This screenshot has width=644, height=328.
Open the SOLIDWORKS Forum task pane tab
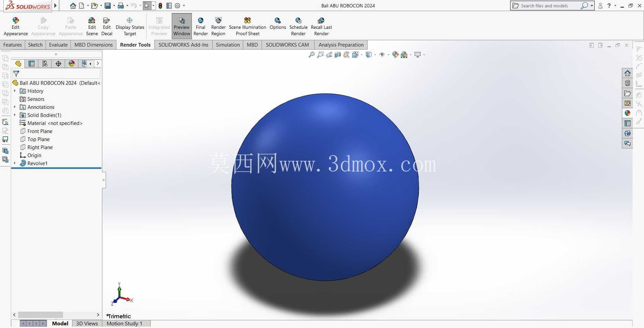coord(627,143)
